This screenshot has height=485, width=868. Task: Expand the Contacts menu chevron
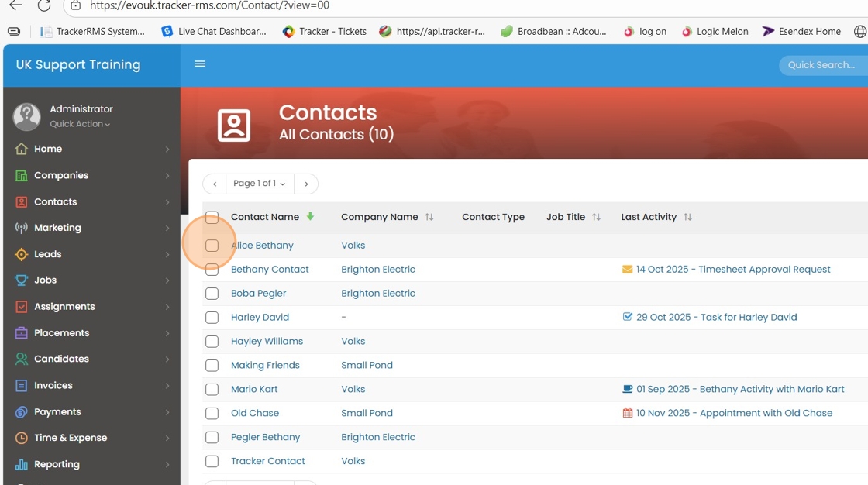167,203
